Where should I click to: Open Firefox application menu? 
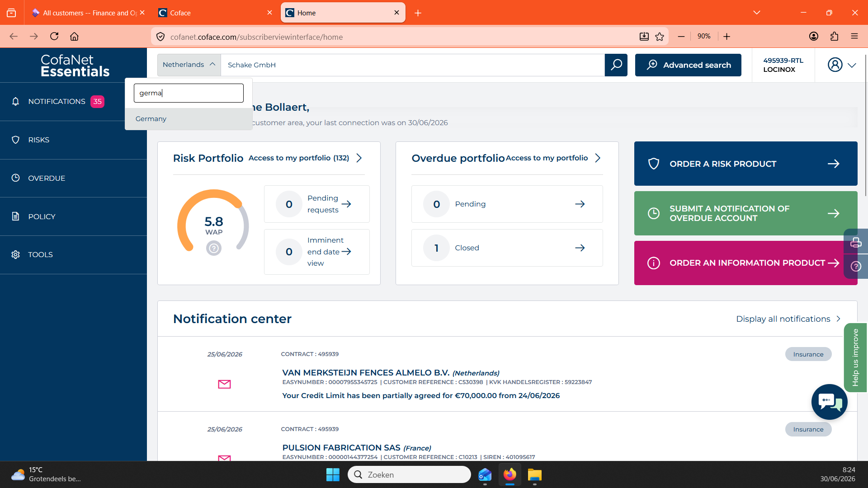tap(854, 37)
